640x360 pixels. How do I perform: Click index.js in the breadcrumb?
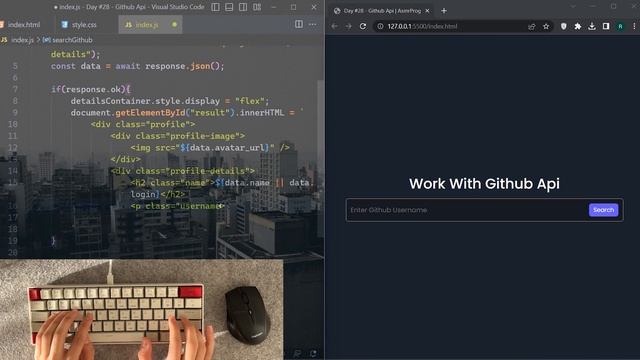click(22, 40)
